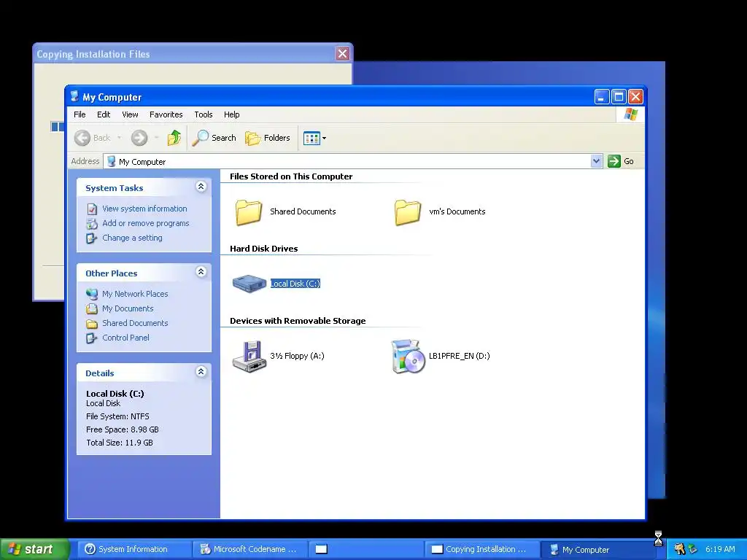Collapse the System Tasks panel

201,187
